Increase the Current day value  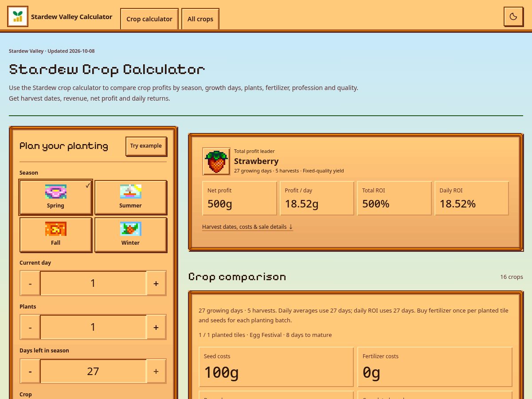click(156, 283)
